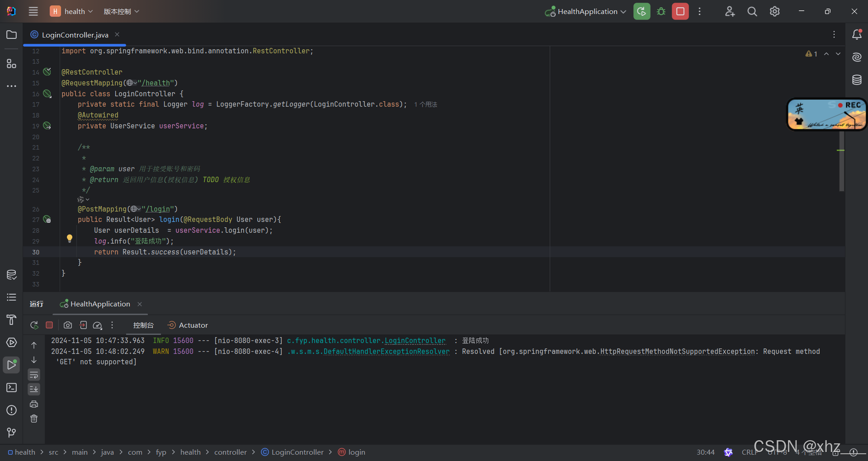Go to previous highlighted error arrow
The width and height of the screenshot is (868, 461).
[826, 54]
